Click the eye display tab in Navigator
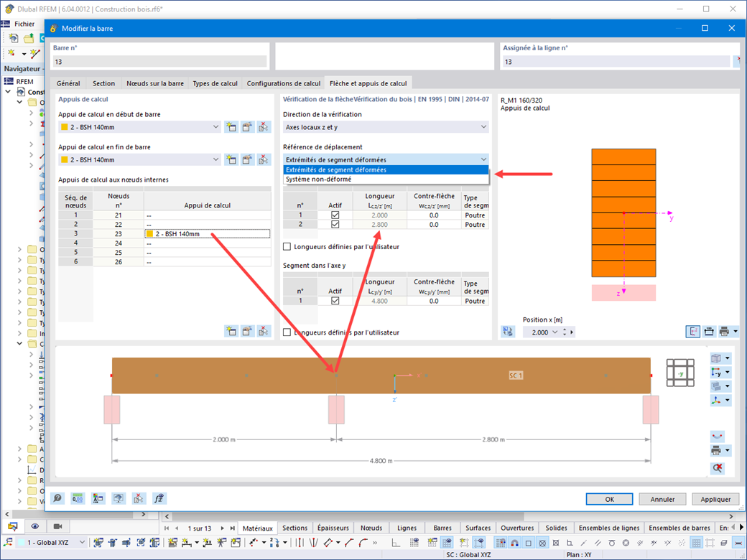The width and height of the screenshot is (747, 560). point(34,526)
